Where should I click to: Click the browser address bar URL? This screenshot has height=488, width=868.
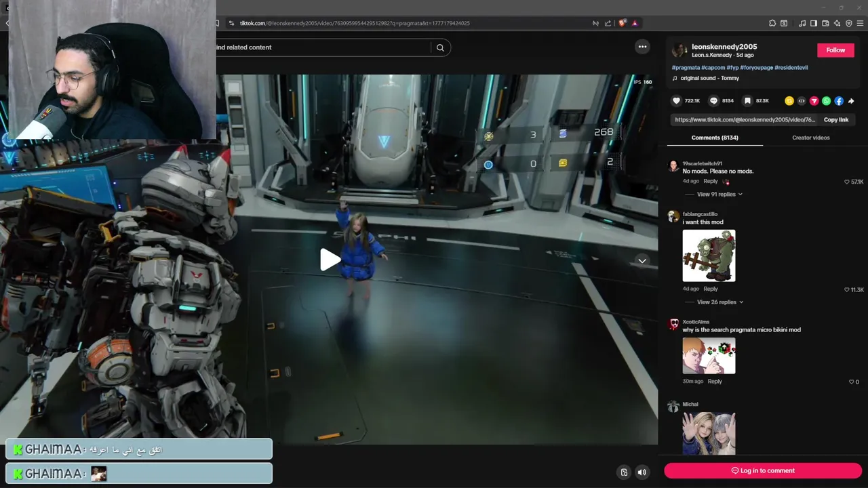pos(355,23)
